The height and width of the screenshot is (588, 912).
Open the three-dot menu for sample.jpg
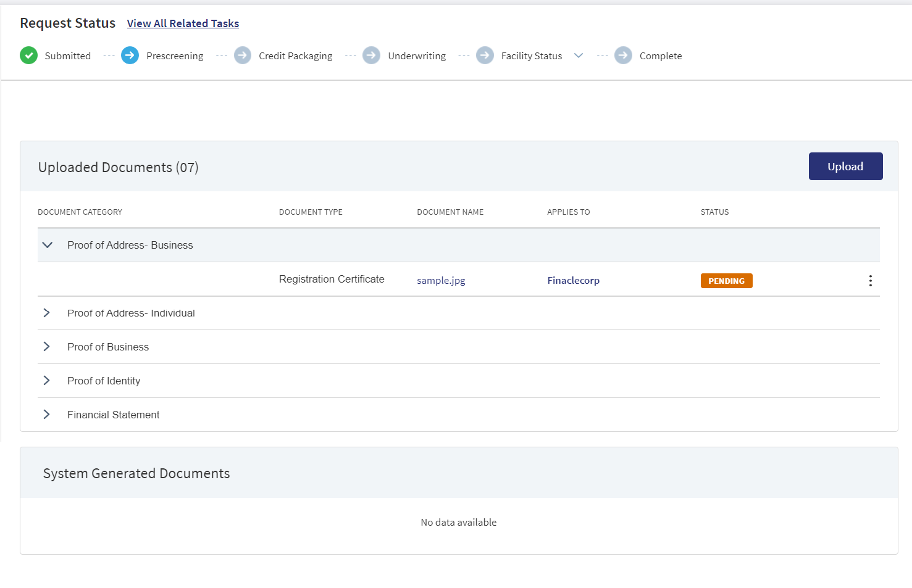(x=870, y=281)
